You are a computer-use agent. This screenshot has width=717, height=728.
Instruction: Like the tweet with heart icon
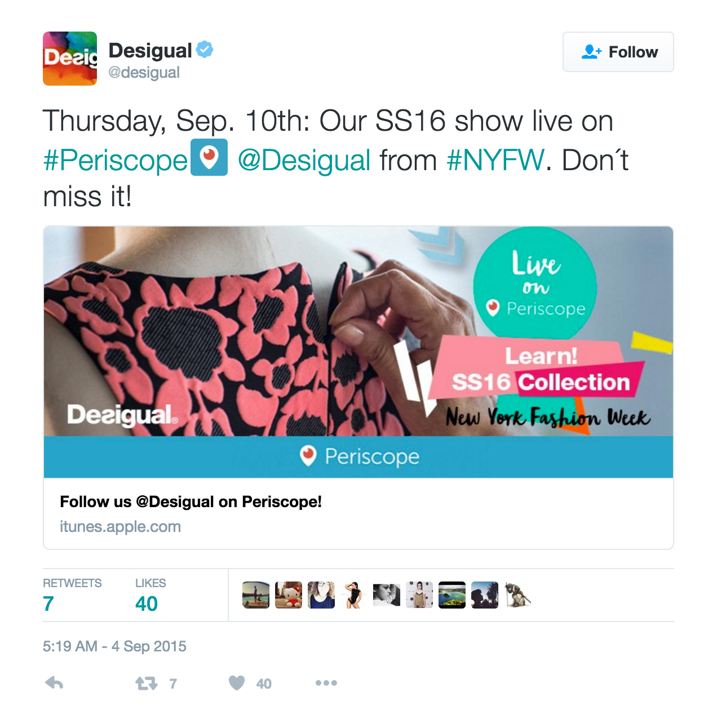(x=237, y=683)
